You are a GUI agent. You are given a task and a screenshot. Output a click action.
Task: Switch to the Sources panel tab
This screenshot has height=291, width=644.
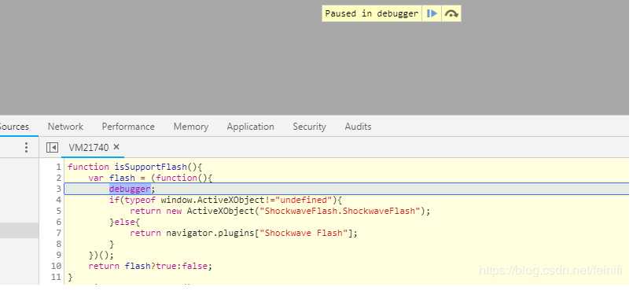tap(14, 127)
